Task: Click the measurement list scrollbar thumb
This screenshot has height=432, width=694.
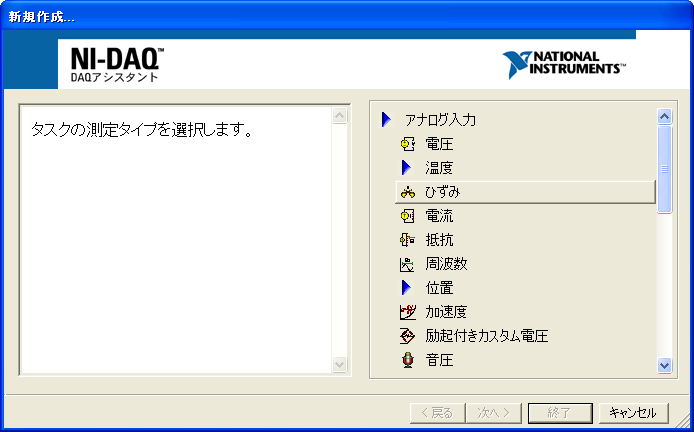Action: click(664, 170)
